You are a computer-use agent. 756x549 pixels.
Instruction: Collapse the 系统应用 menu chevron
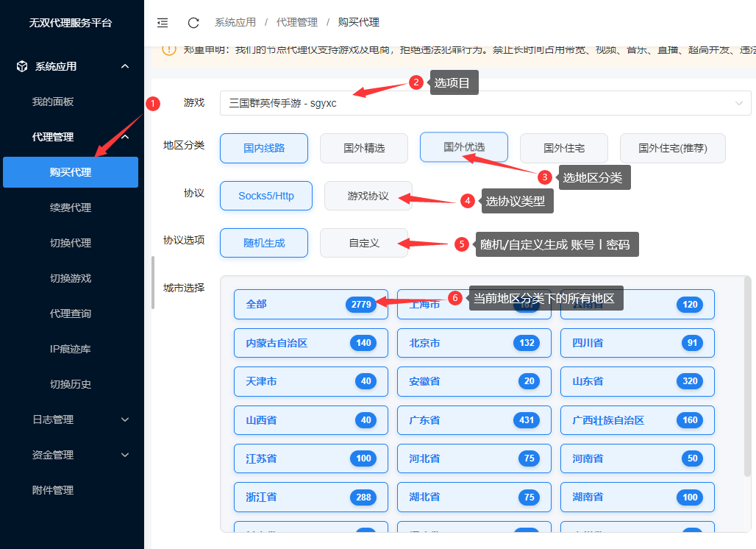(x=125, y=66)
